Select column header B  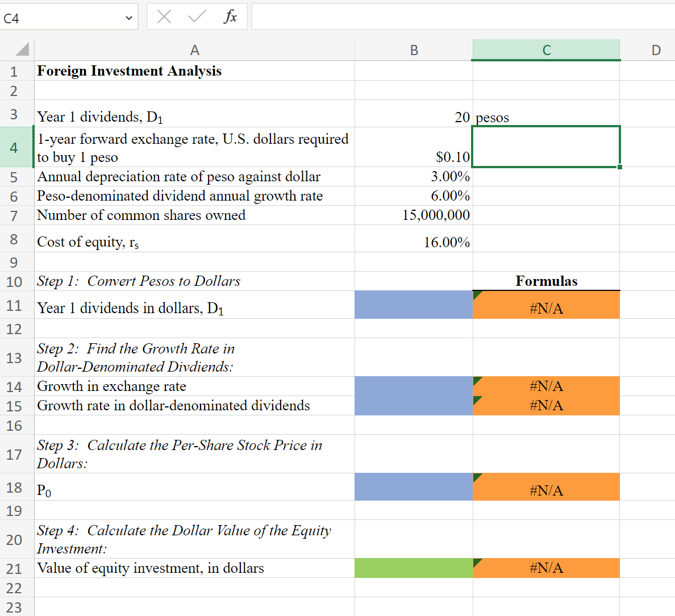coord(414,50)
